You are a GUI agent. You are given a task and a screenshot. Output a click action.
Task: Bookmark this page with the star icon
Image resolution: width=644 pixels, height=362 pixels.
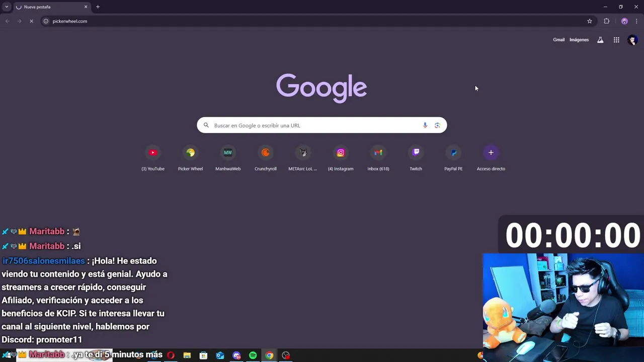pos(590,21)
